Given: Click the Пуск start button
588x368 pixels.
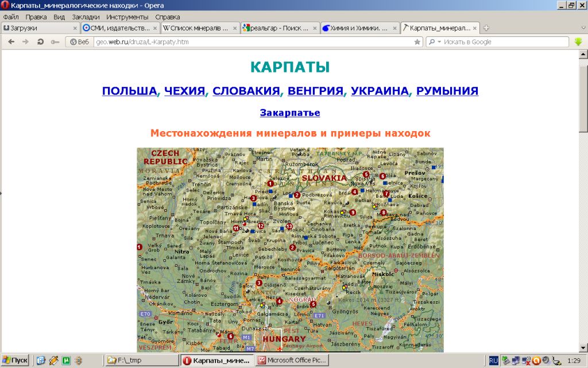Looking at the screenshot, I should coord(16,361).
